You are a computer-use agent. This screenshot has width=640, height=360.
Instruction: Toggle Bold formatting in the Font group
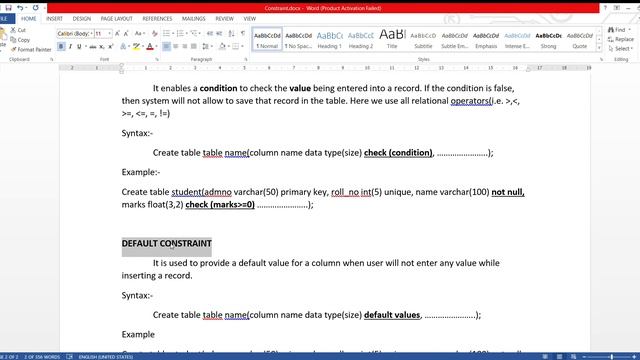(x=61, y=47)
